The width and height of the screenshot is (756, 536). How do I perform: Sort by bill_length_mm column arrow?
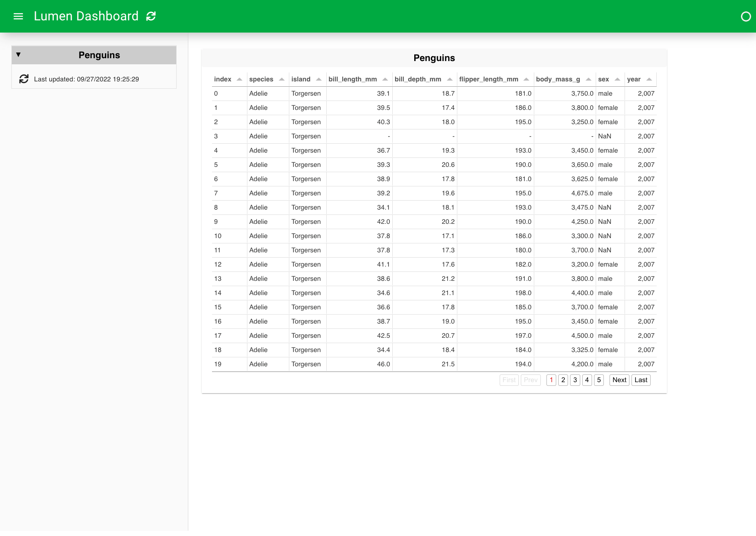pos(385,79)
